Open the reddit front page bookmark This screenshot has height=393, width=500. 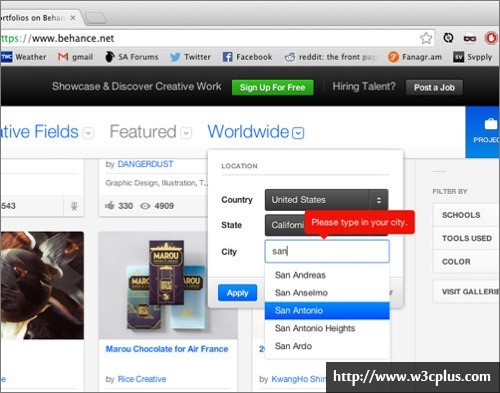click(330, 57)
